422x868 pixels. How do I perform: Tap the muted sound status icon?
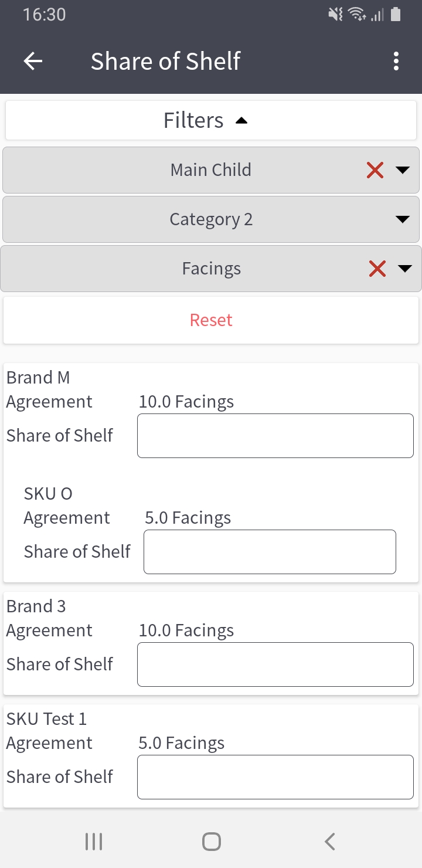pos(335,15)
